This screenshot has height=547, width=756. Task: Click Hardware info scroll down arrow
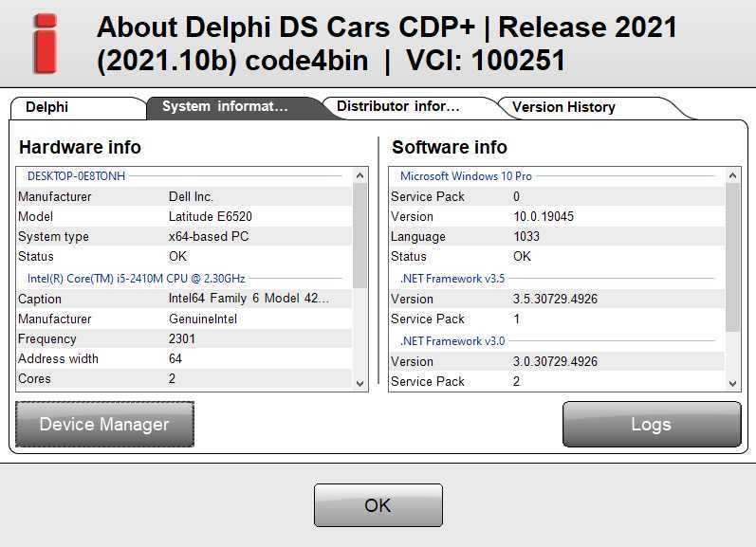(x=360, y=383)
